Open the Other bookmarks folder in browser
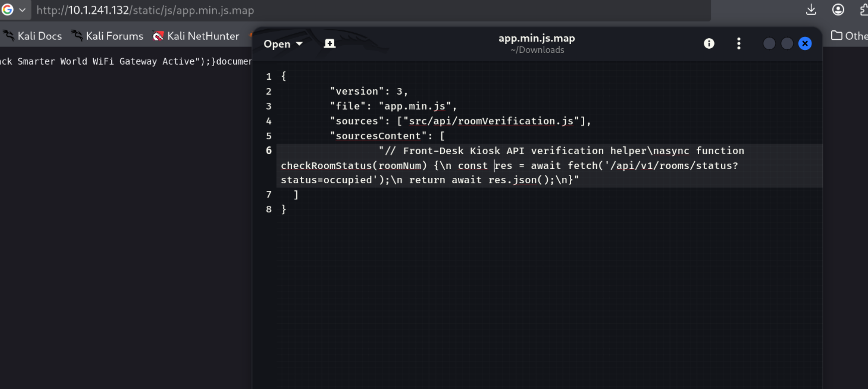Image resolution: width=868 pixels, height=389 pixels. tap(849, 36)
